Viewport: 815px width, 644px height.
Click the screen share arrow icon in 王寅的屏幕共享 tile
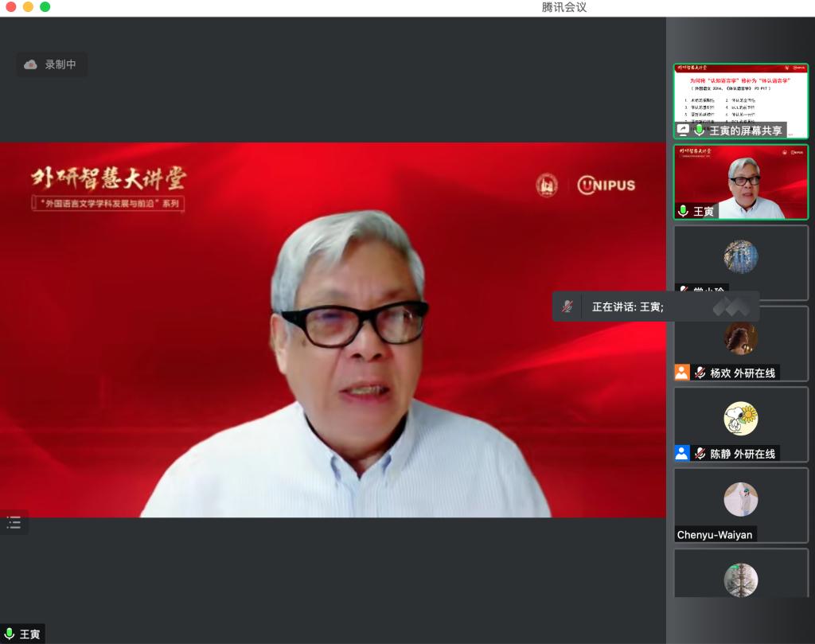[682, 130]
